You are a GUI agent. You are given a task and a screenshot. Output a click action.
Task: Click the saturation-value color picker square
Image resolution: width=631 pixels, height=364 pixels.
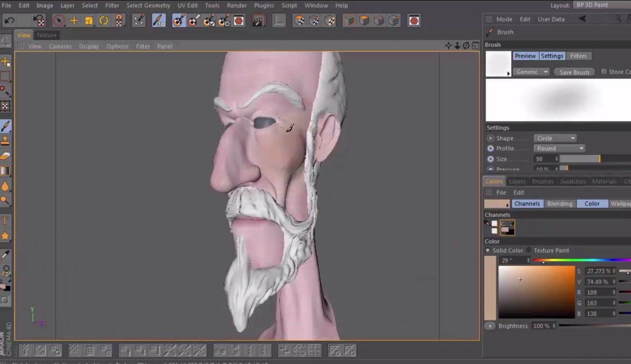coord(537,292)
